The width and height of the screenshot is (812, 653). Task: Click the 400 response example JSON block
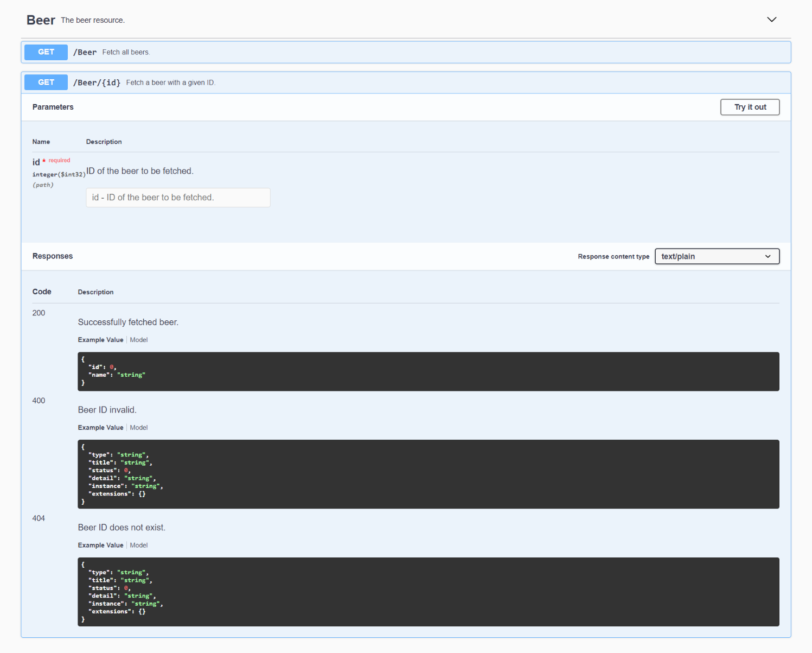coord(429,474)
